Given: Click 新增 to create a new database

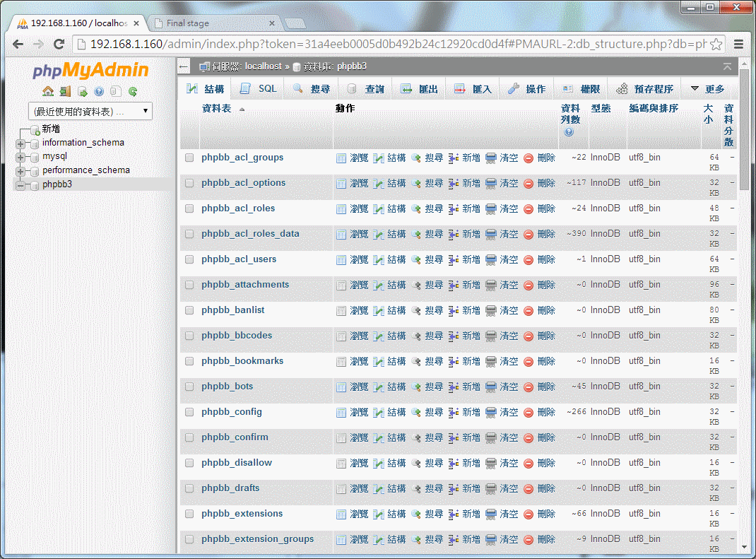Looking at the screenshot, I should [x=51, y=129].
